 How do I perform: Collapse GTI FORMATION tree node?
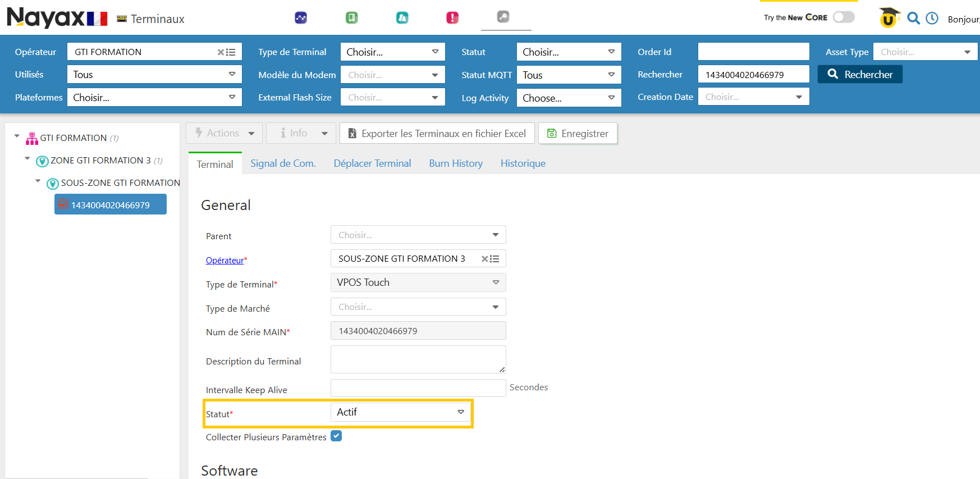[17, 136]
